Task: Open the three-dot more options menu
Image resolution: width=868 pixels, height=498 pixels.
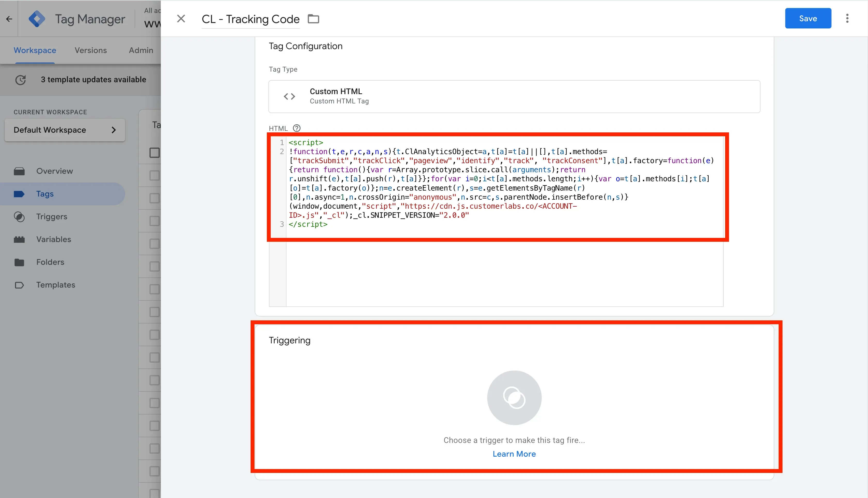Action: pos(847,18)
